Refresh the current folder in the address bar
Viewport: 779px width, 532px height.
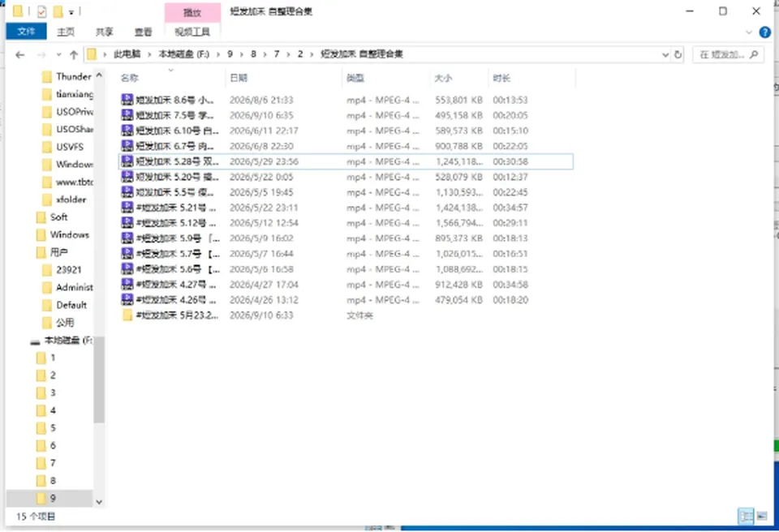coord(678,54)
